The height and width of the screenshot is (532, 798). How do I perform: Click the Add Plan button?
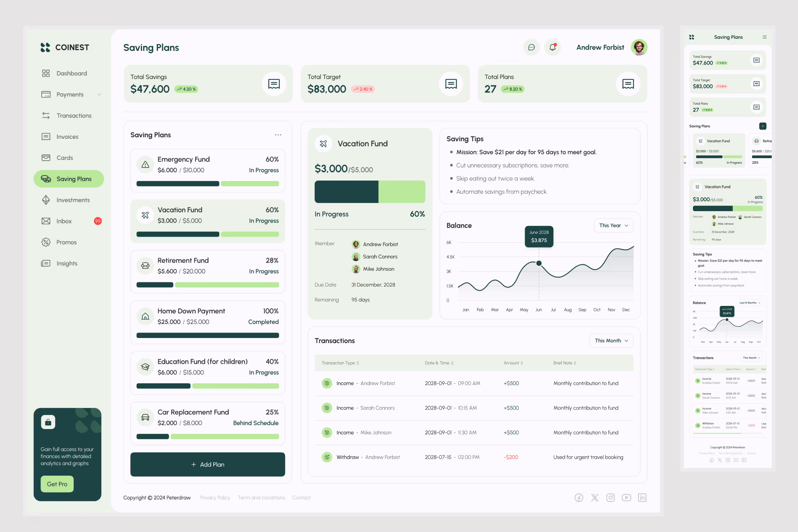point(208,464)
